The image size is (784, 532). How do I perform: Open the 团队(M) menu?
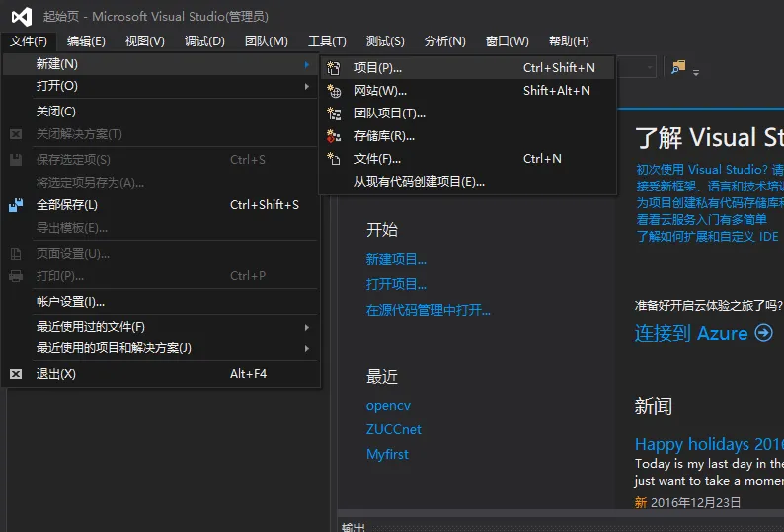(267, 41)
